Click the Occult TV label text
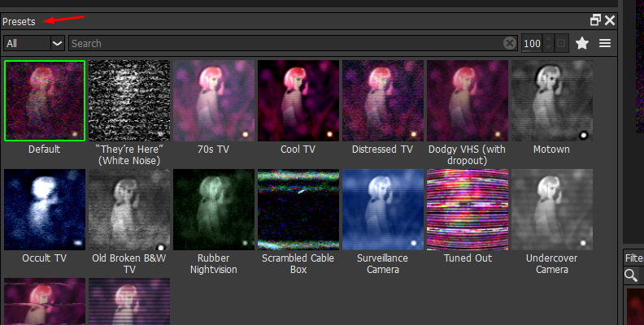 (45, 258)
